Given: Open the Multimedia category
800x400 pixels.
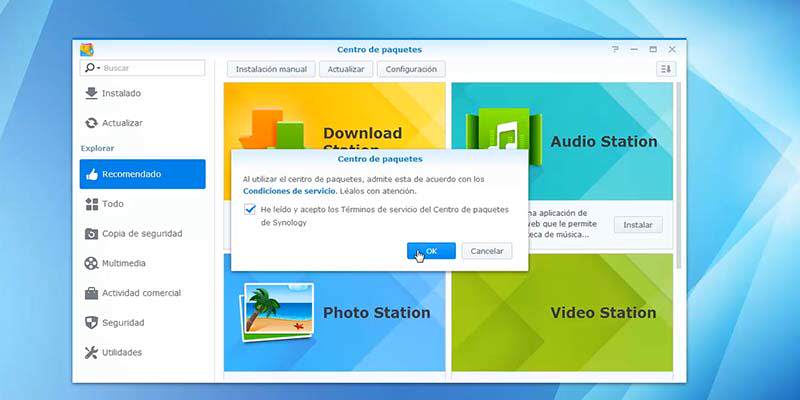Looking at the screenshot, I should pos(142,263).
